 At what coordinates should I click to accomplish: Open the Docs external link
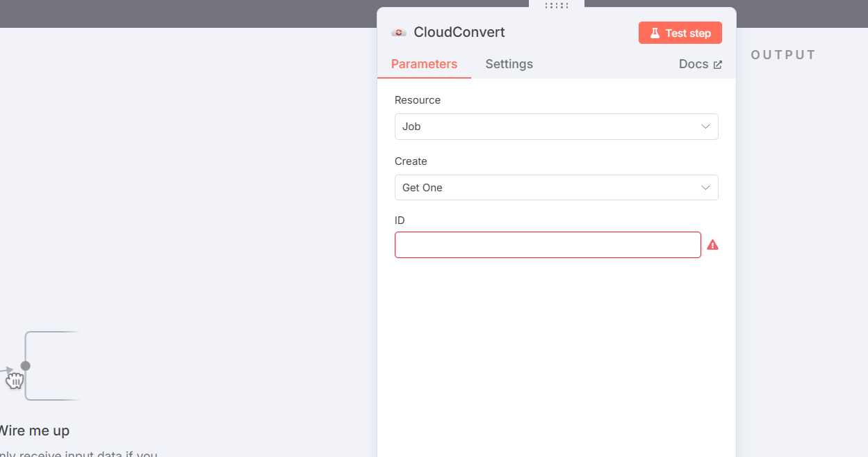click(x=701, y=64)
